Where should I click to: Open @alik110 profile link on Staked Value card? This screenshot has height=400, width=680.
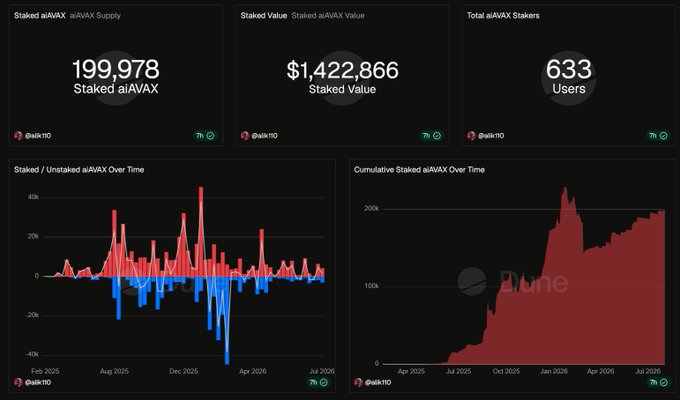coord(265,136)
